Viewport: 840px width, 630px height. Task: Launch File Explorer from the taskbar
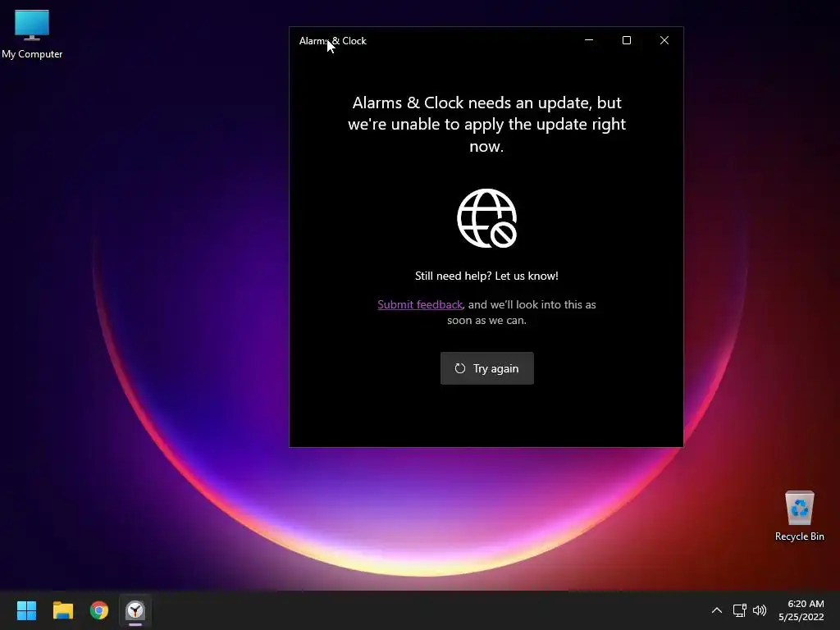(x=62, y=610)
